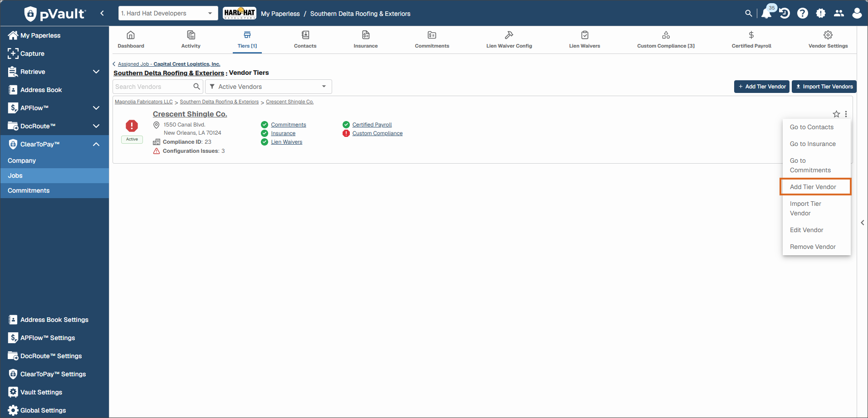The width and height of the screenshot is (868, 418).
Task: Expand the Retrieve sidebar section
Action: (x=96, y=72)
